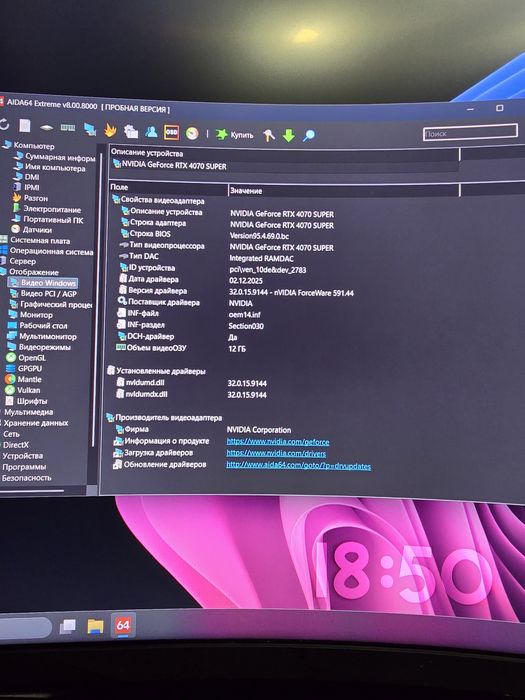
Task: Focus the Поиск search field
Action: 470,133
